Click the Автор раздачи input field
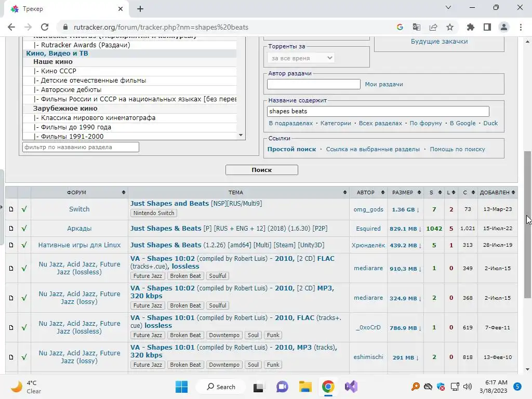This screenshot has width=532, height=399. 313,84
